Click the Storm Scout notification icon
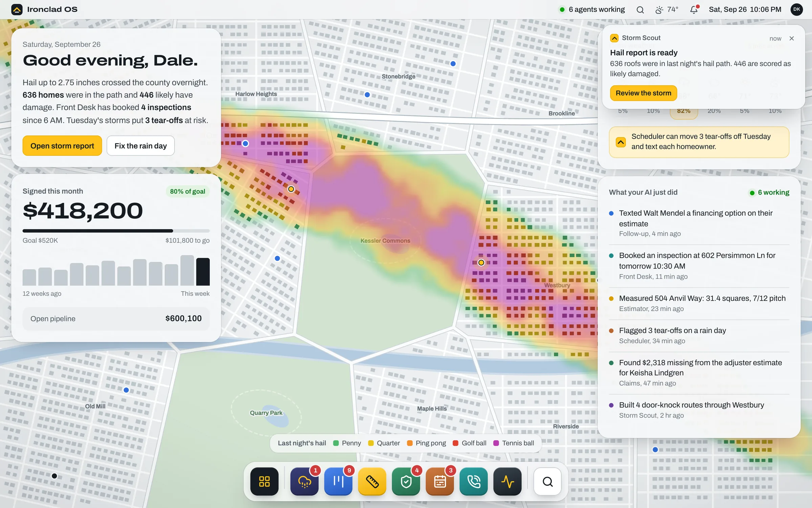 point(614,38)
